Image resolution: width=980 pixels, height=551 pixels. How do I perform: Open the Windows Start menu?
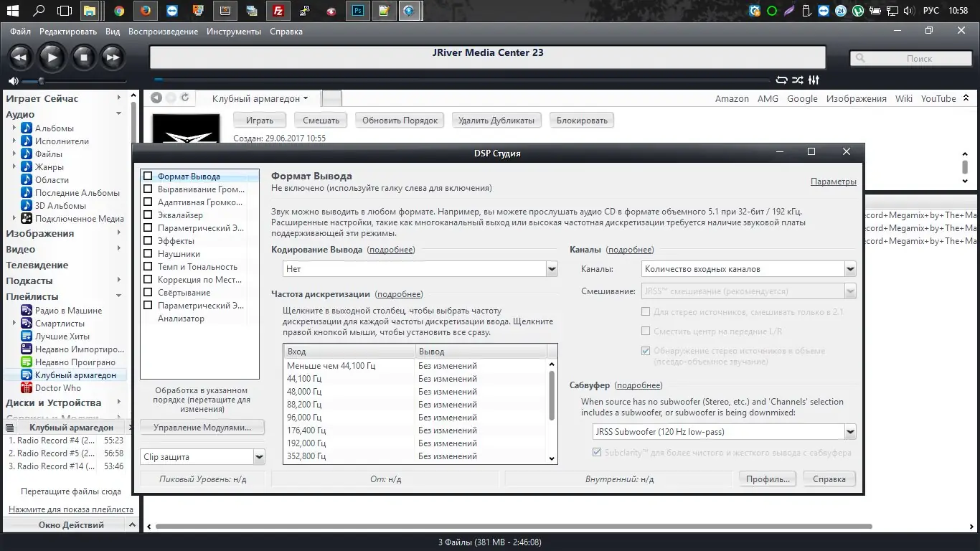pos(13,11)
